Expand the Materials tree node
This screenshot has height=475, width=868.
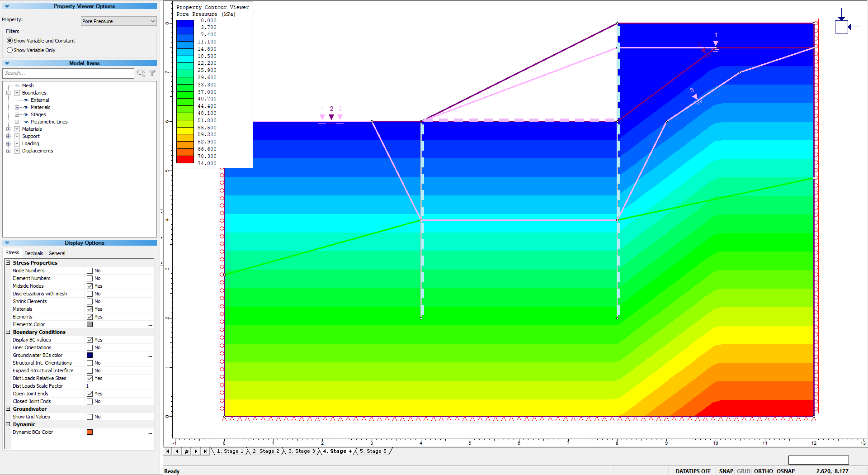[9, 129]
